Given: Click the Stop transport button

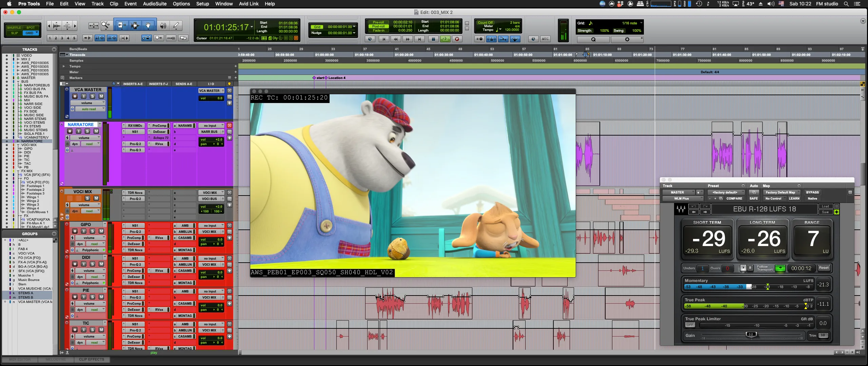Looking at the screenshot, I should (x=433, y=39).
